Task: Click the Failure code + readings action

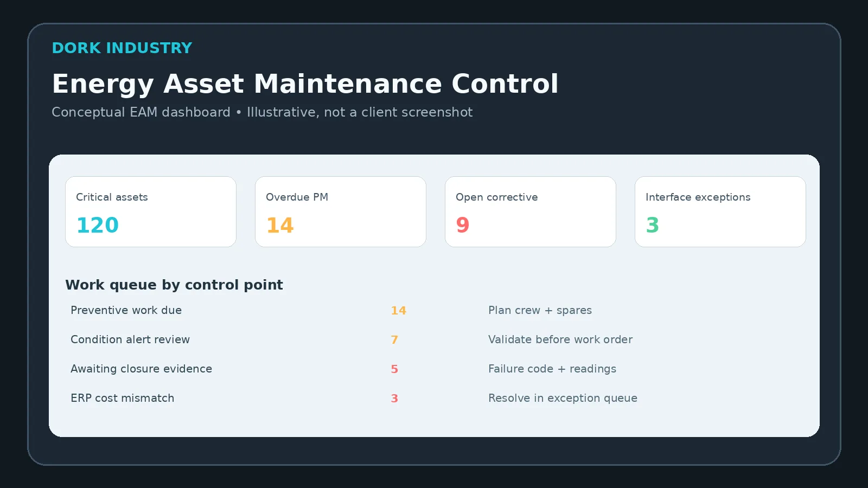Action: (552, 369)
